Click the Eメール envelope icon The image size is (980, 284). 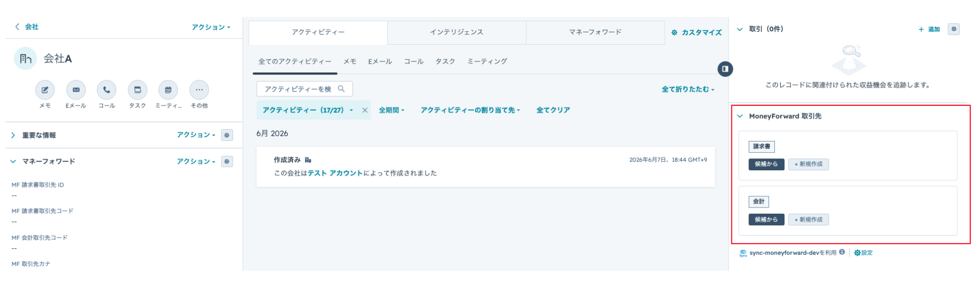76,90
